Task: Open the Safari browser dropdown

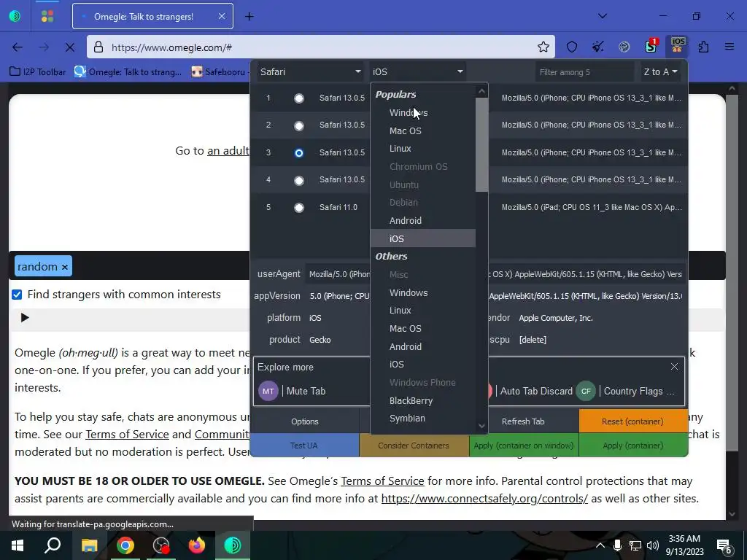Action: pos(310,71)
